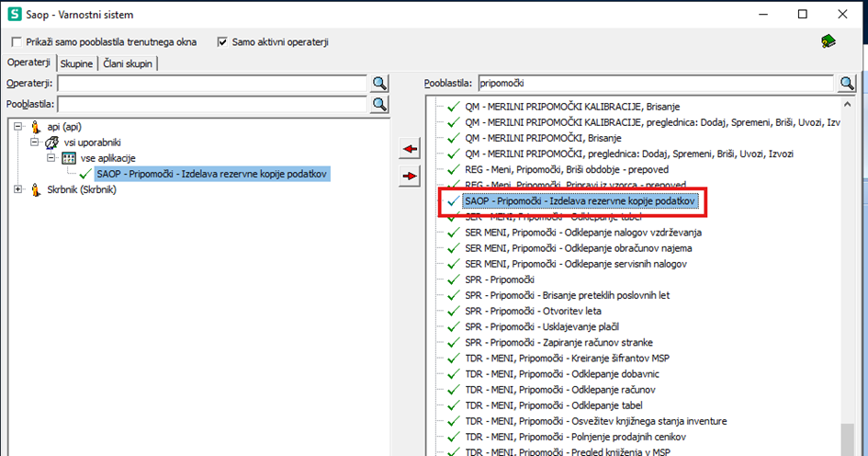Click the green book help icon
Viewport: 868px width, 456px height.
point(829,41)
